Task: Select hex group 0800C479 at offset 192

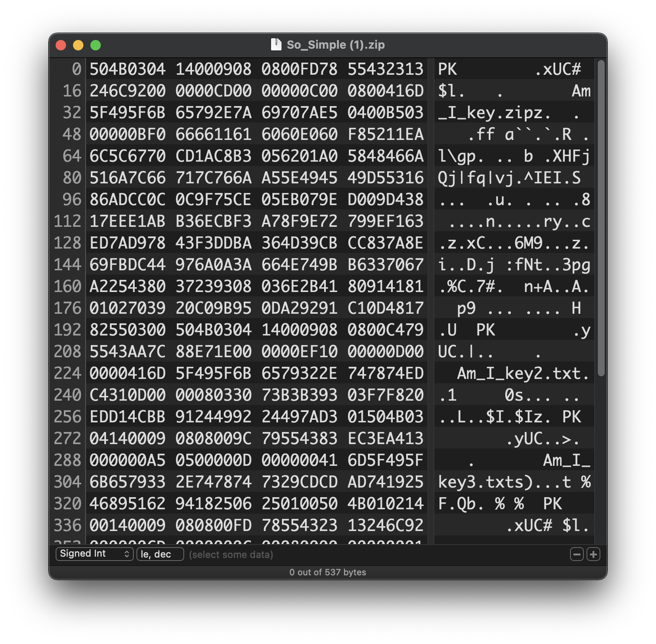Action: (385, 330)
